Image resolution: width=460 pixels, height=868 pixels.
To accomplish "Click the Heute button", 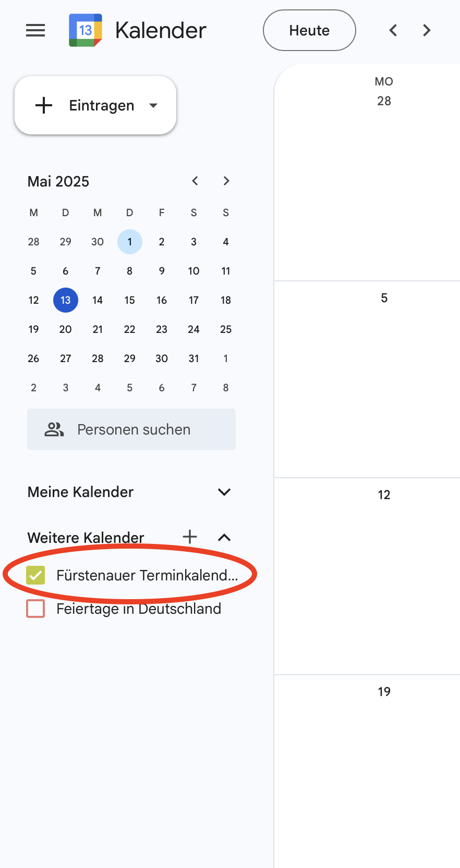I will (309, 30).
